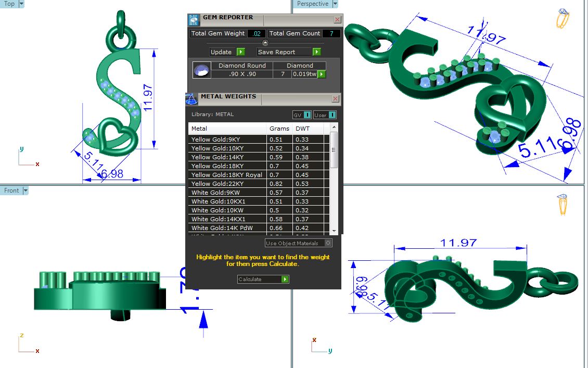Image resolution: width=588 pixels, height=368 pixels.
Task: Select the Yellow Gold:18KY row
Action: [x=227, y=166]
